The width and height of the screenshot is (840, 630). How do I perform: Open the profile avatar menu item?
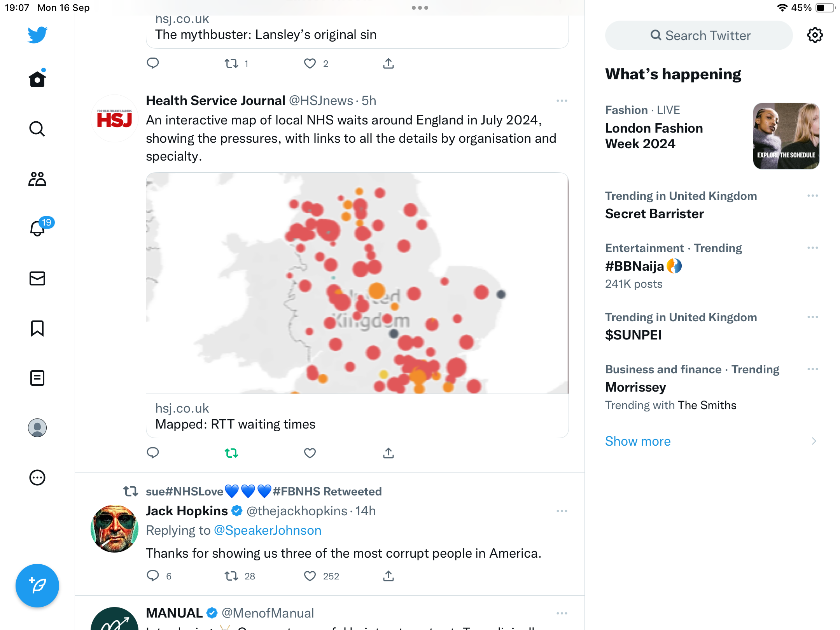click(x=37, y=428)
